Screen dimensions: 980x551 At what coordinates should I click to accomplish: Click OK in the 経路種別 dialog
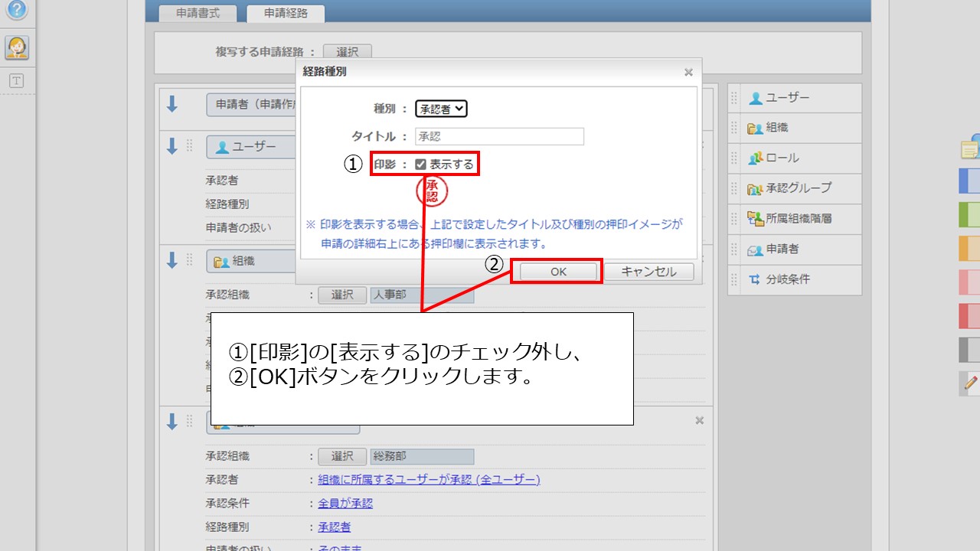(558, 272)
